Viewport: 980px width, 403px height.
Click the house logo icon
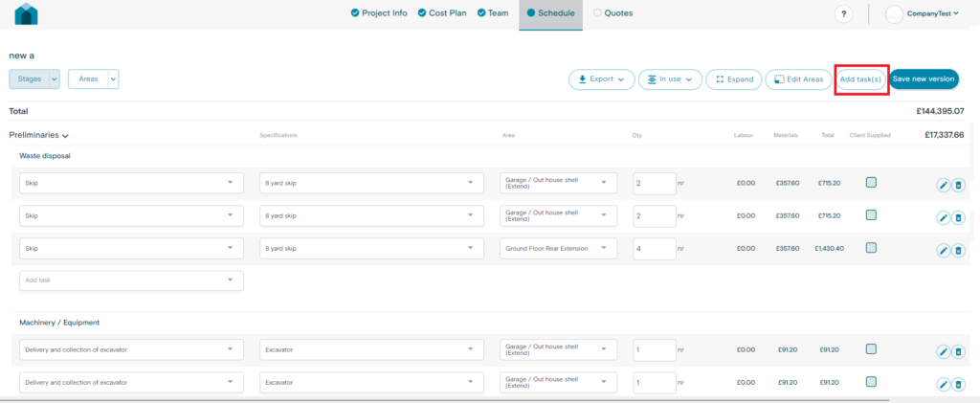26,13
